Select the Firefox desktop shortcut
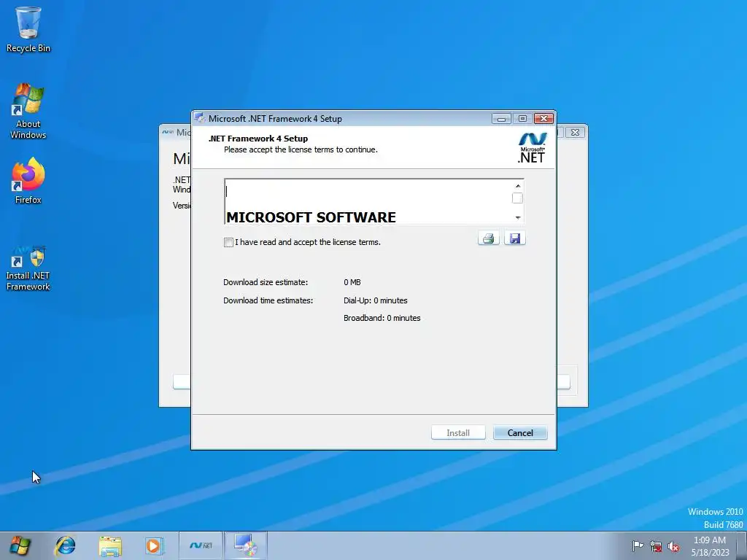Viewport: 747px width, 560px height. click(x=28, y=182)
